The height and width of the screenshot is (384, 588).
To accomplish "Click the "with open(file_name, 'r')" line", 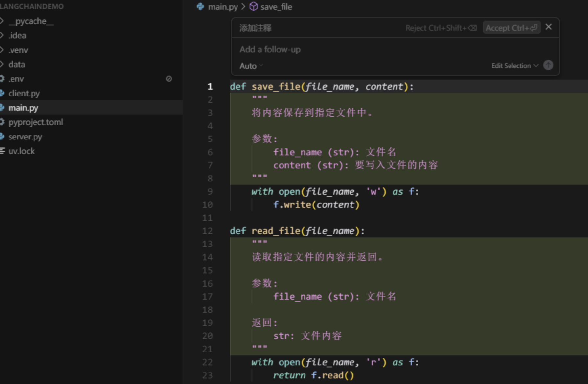I will click(335, 362).
